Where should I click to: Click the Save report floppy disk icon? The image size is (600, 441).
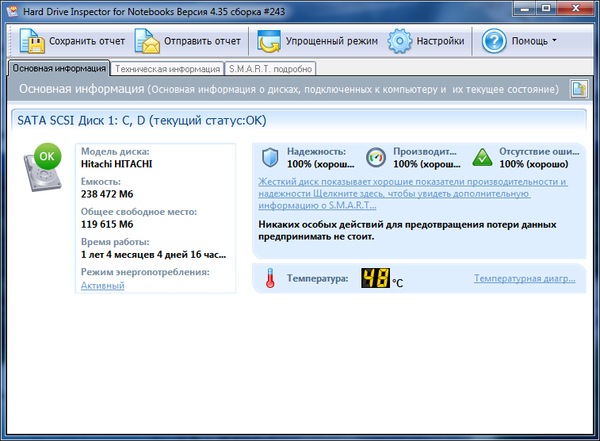(x=32, y=41)
